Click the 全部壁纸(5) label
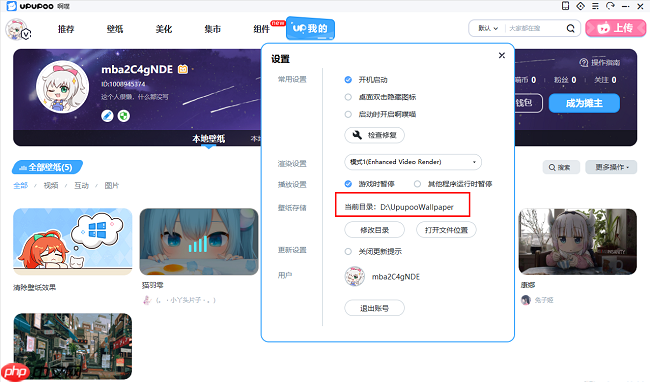 (47, 167)
